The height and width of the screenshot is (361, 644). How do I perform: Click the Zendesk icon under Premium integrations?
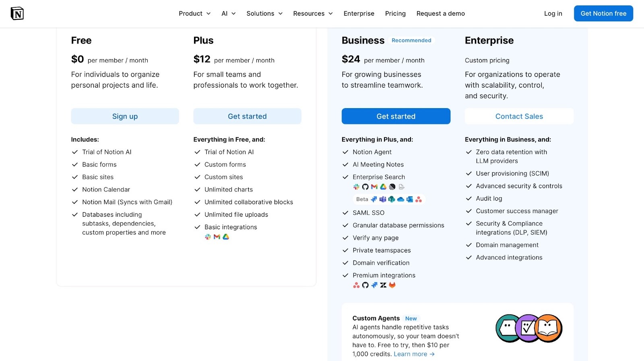pyautogui.click(x=383, y=285)
